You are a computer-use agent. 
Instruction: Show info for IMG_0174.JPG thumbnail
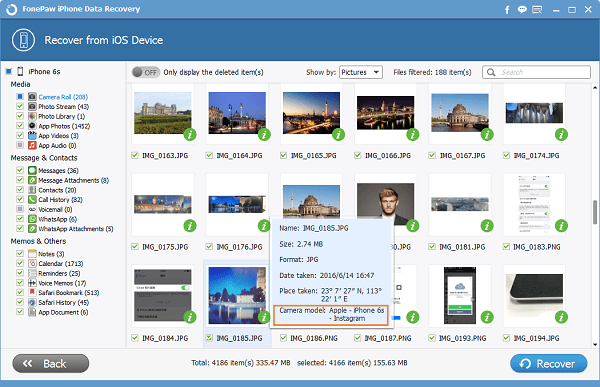click(561, 134)
